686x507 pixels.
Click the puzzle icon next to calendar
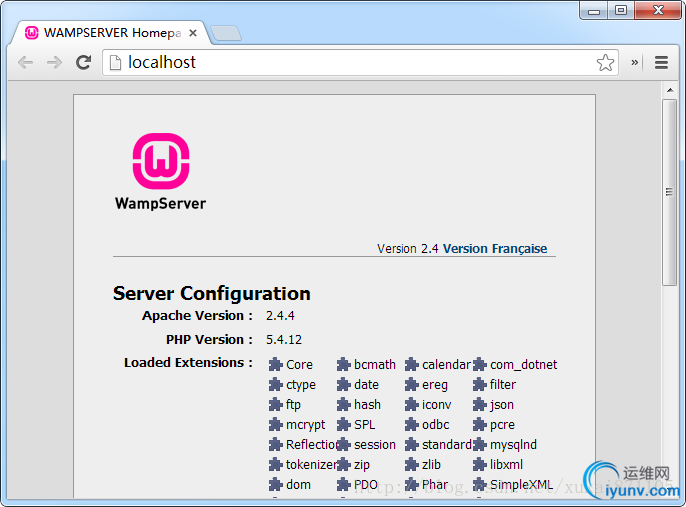[x=412, y=364]
